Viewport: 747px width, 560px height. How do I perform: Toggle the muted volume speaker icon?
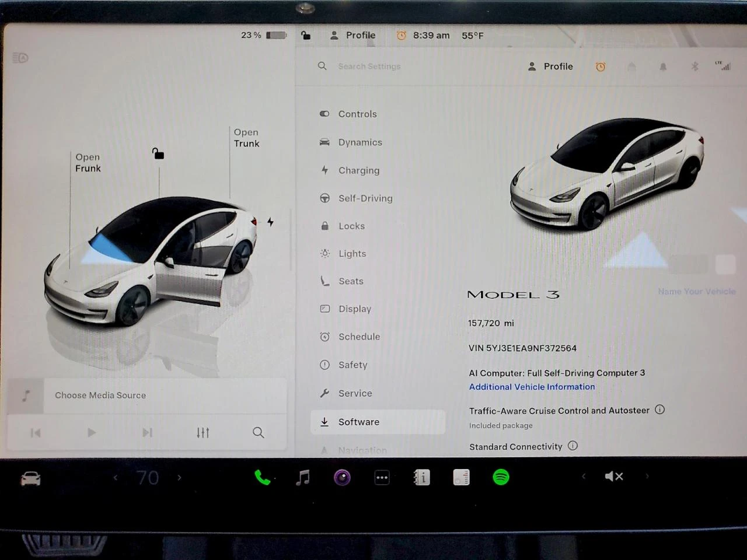tap(614, 477)
